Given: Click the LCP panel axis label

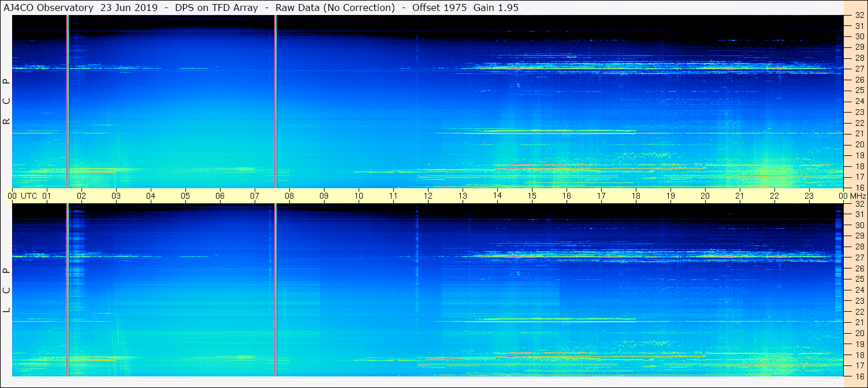Looking at the screenshot, I should click(7, 290).
